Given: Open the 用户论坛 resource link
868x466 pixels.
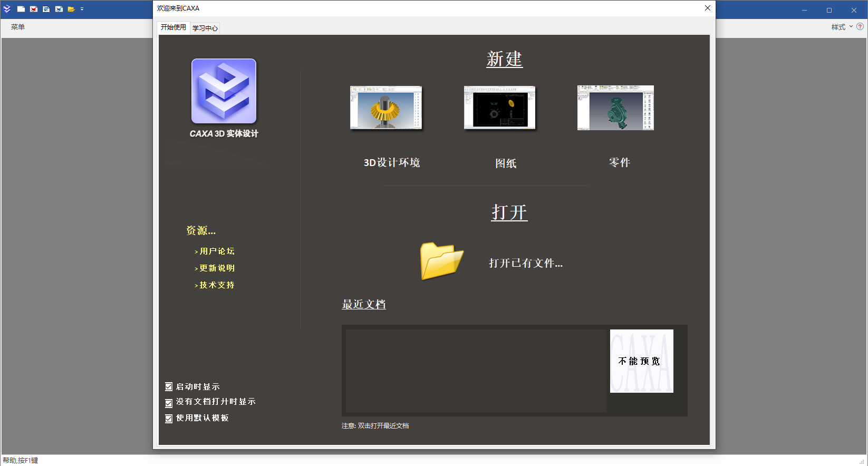Looking at the screenshot, I should tap(217, 251).
